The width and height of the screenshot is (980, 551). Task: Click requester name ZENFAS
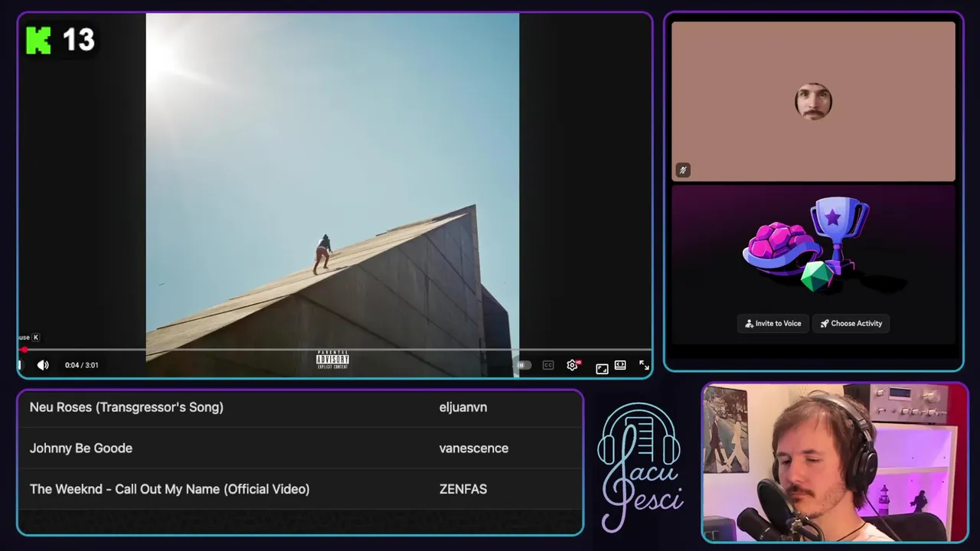[463, 489]
